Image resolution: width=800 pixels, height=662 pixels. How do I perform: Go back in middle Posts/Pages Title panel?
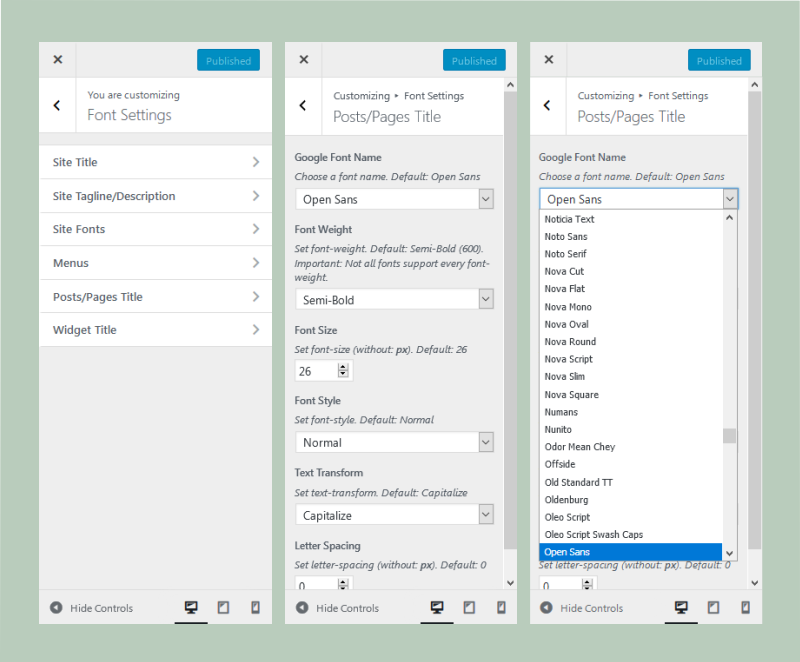tap(303, 106)
